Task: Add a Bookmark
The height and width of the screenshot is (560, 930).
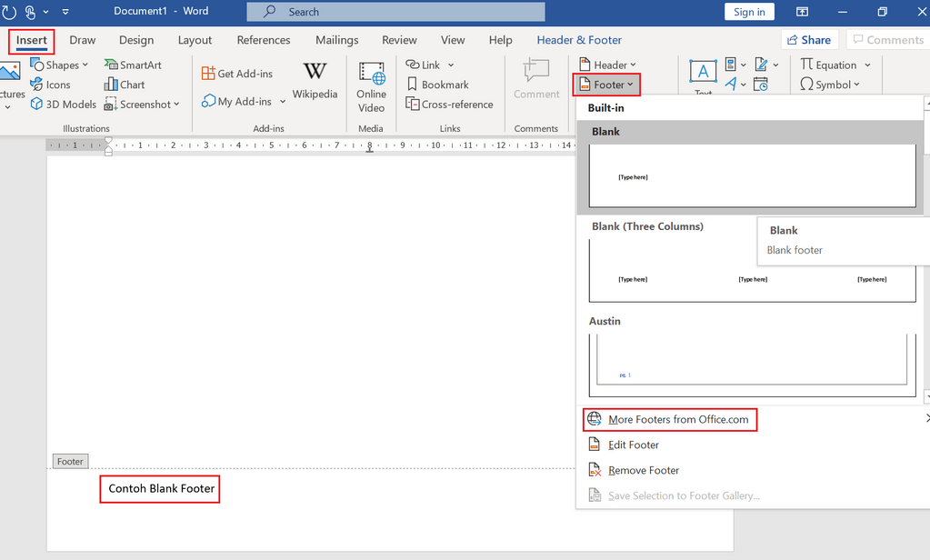Action: pyautogui.click(x=439, y=84)
